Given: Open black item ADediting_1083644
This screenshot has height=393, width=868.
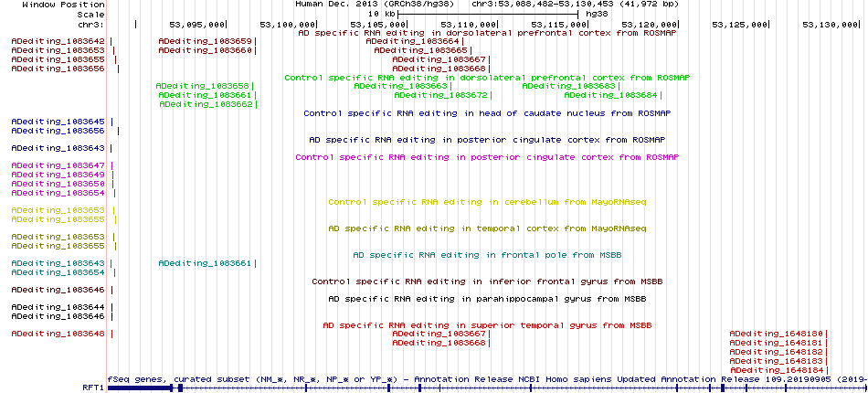Looking at the screenshot, I should coord(58,307).
